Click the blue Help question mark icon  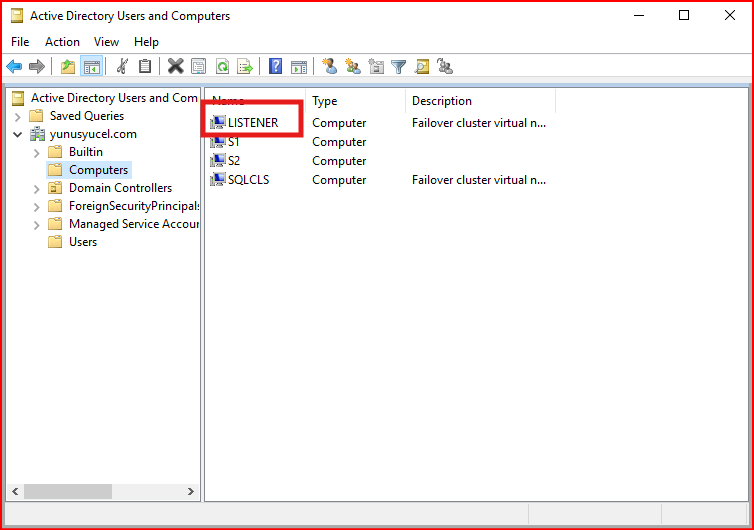pyautogui.click(x=276, y=66)
